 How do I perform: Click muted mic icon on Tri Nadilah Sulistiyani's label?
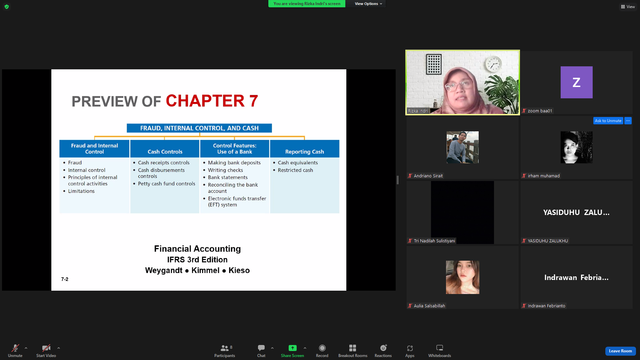410,241
